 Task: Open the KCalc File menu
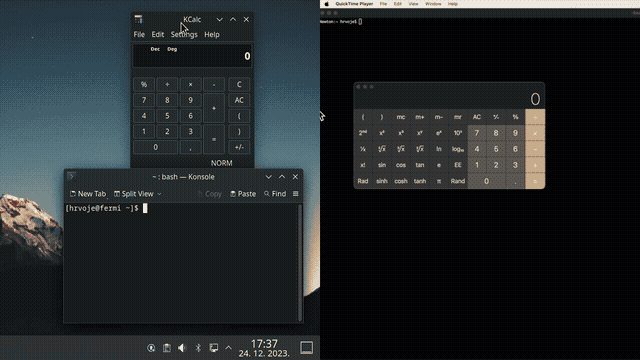(139, 35)
